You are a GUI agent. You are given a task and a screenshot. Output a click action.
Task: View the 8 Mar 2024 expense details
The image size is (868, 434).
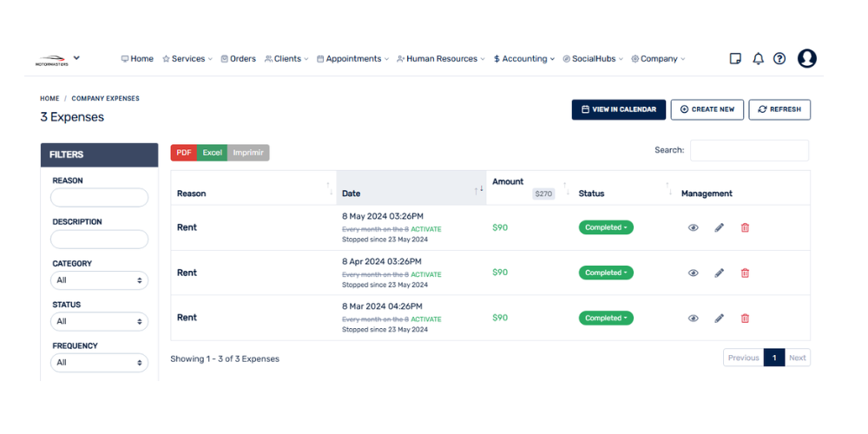point(693,318)
